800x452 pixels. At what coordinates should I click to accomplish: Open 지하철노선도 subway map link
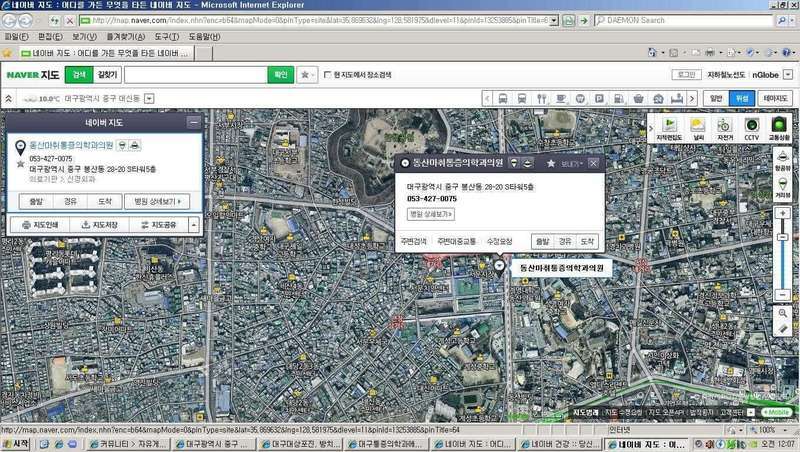pos(726,75)
